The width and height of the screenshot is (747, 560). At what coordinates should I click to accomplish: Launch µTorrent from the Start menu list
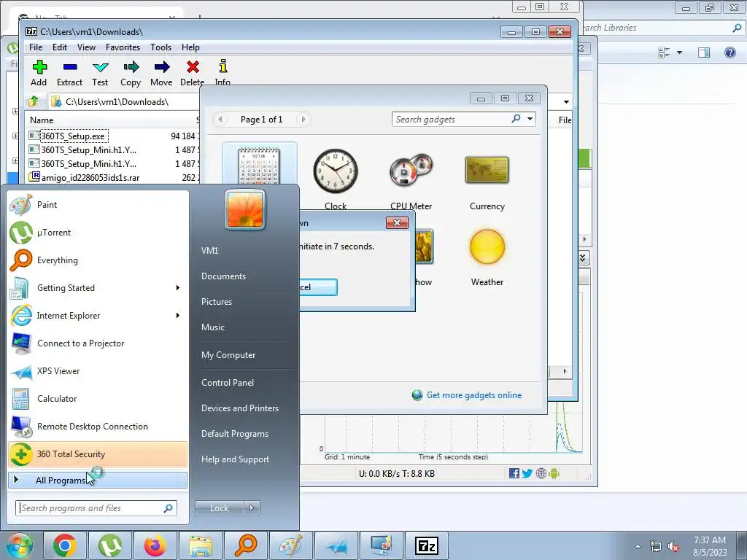click(x=98, y=233)
